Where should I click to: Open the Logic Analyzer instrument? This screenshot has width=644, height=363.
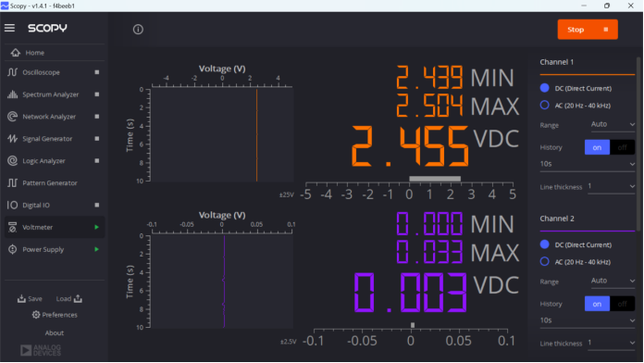click(x=55, y=161)
